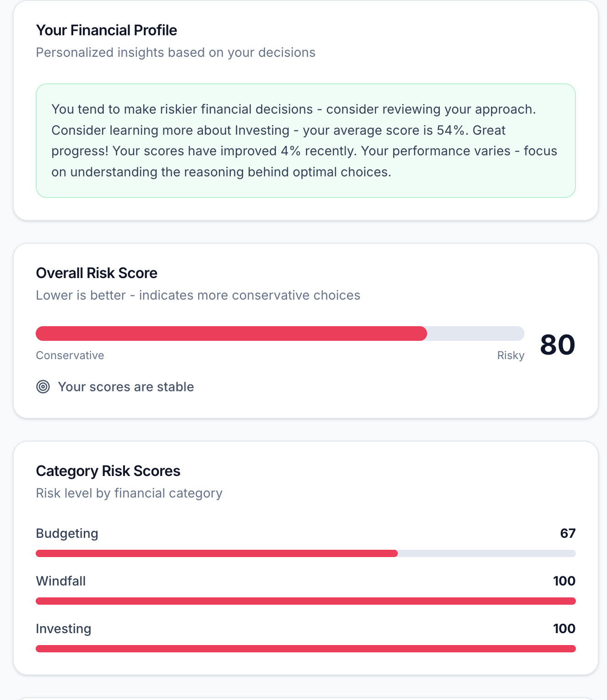
Task: Click the green personalized insights message box
Action: click(305, 141)
